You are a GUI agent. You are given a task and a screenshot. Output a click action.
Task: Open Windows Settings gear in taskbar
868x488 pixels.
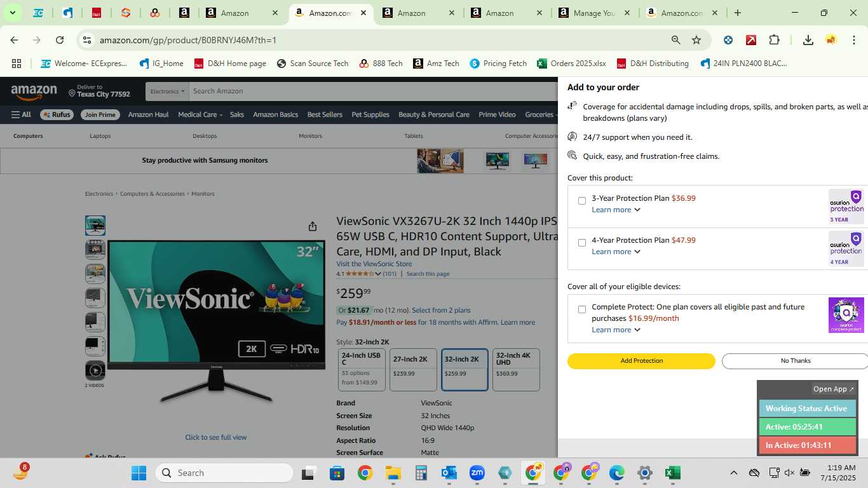coord(645,473)
